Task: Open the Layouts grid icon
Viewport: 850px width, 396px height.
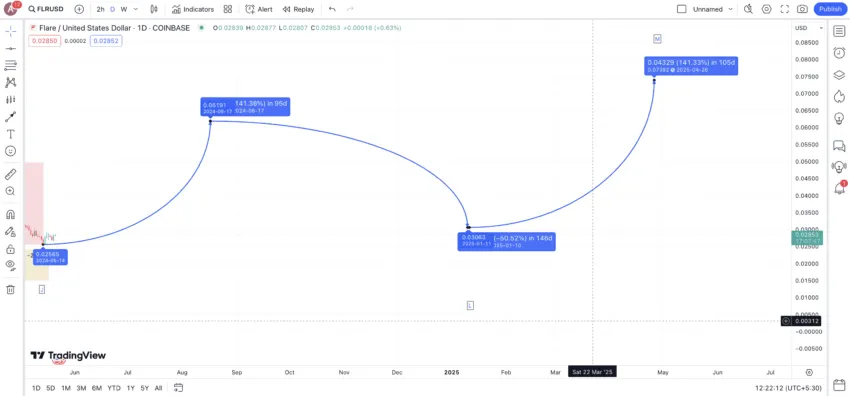Action: (x=228, y=9)
